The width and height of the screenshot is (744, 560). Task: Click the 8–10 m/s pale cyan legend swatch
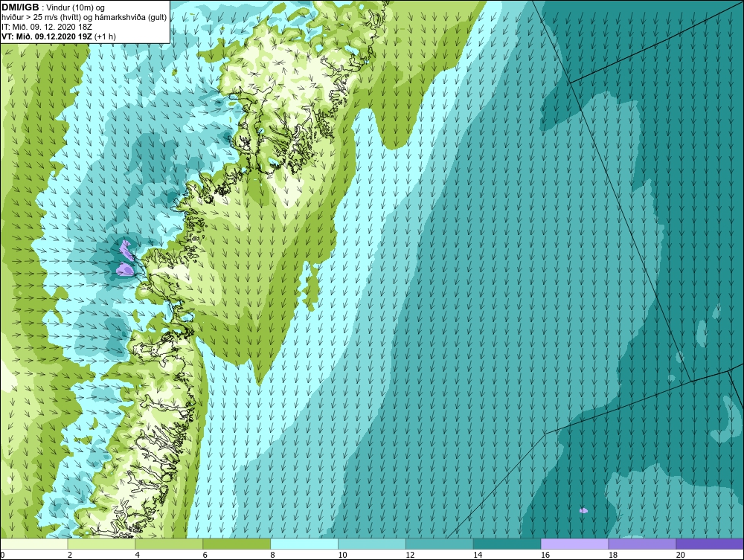click(x=304, y=544)
